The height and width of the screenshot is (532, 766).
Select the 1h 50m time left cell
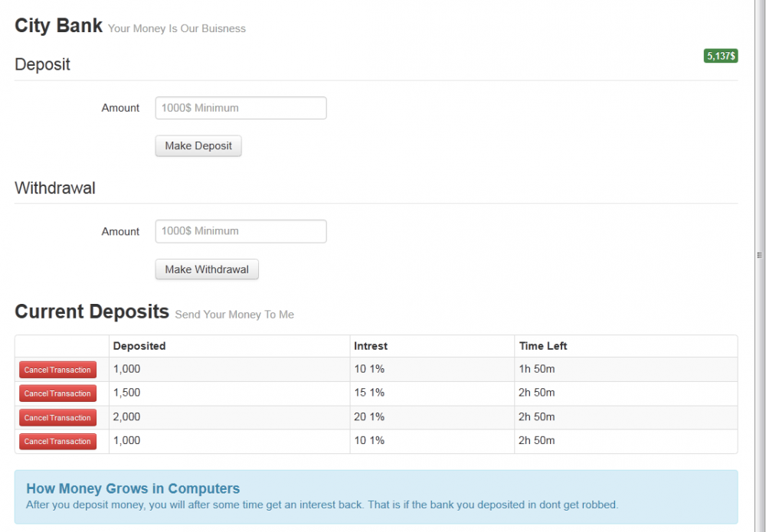point(536,369)
